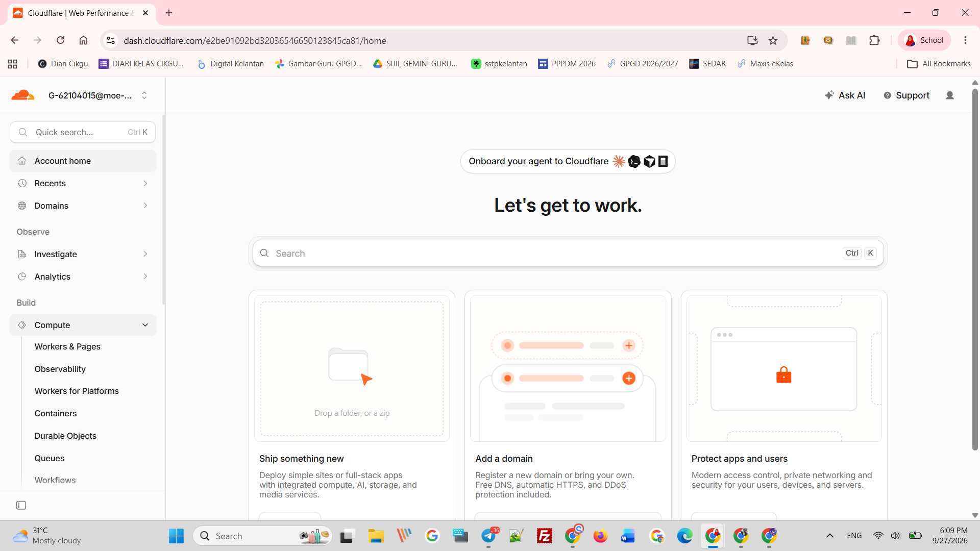
Task: Open the Support menu
Action: [906, 95]
